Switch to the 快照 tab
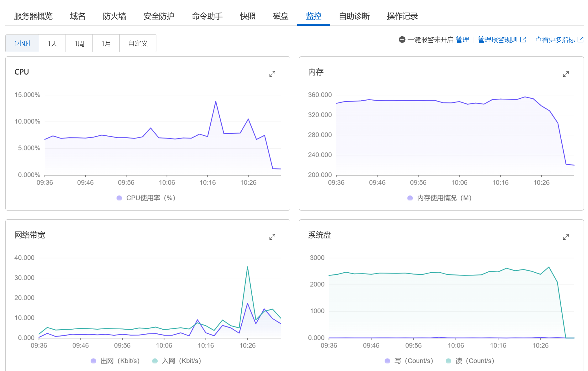Viewport: 588px width, 371px height. pos(248,16)
